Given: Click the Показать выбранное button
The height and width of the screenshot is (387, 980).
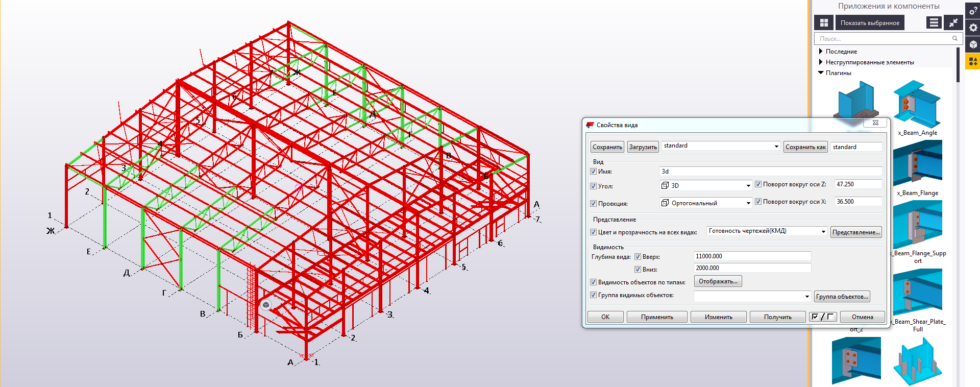Looking at the screenshot, I should click(869, 23).
